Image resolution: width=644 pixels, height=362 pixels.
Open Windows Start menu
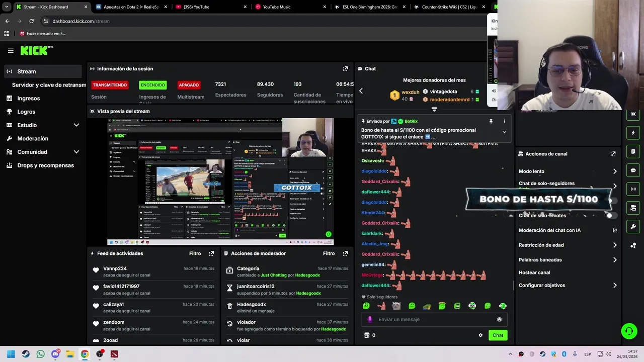[x=11, y=354]
